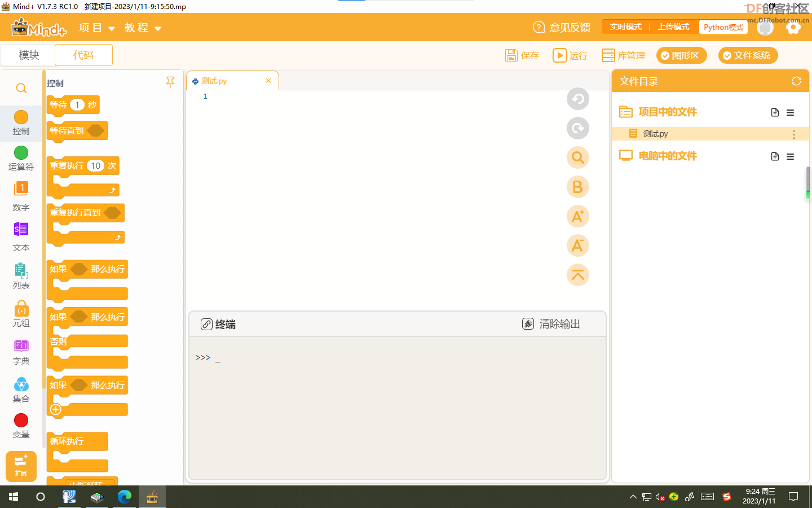Switch to Python模式
This screenshot has width=812, height=508.
point(723,27)
